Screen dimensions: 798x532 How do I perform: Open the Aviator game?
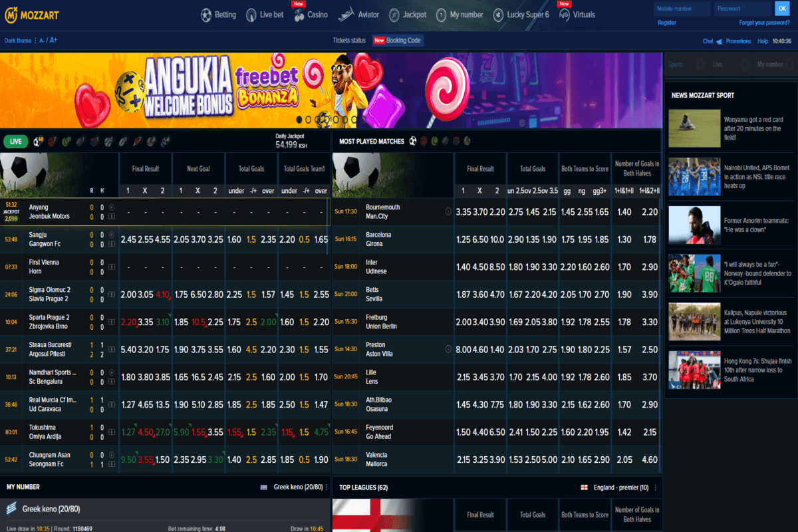pos(358,15)
